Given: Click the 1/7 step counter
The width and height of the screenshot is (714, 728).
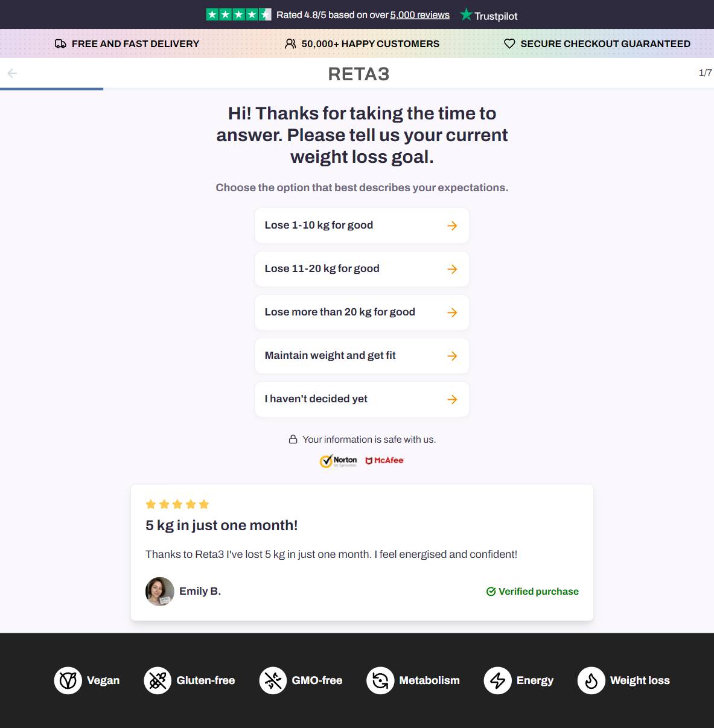Looking at the screenshot, I should 705,73.
